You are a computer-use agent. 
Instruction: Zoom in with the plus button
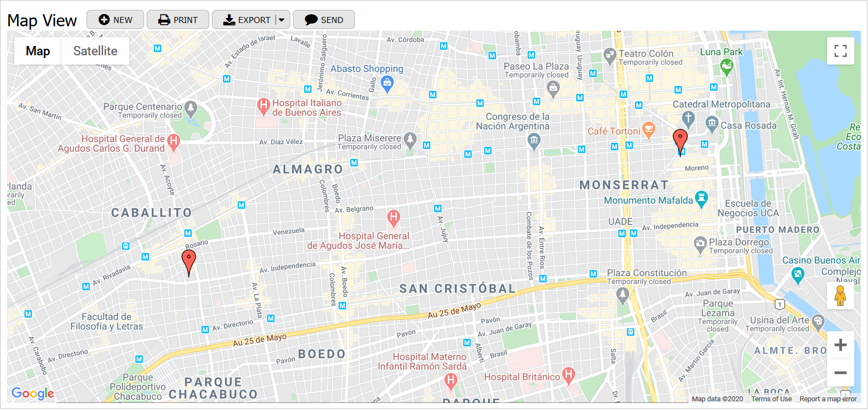tap(841, 345)
